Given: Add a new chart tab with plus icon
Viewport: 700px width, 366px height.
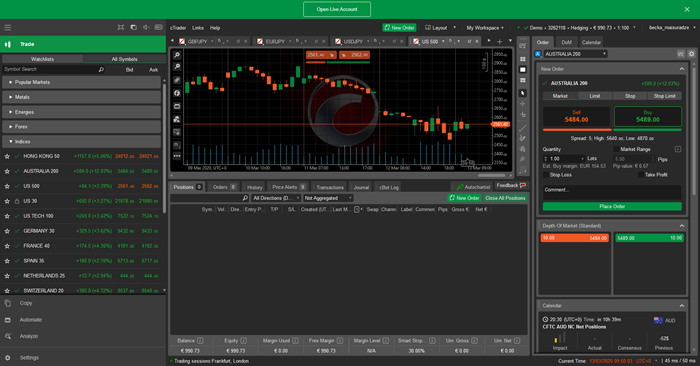Looking at the screenshot, I should click(500, 42).
